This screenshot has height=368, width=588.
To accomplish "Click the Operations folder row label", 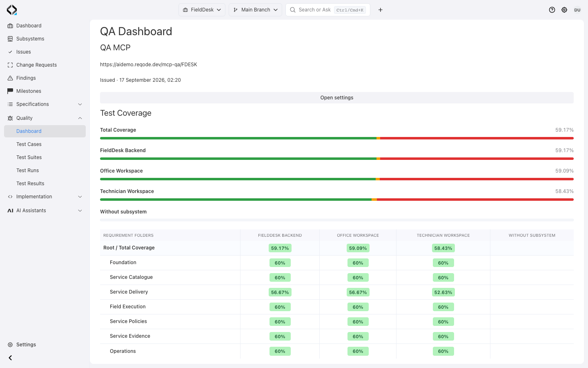I will [x=122, y=351].
